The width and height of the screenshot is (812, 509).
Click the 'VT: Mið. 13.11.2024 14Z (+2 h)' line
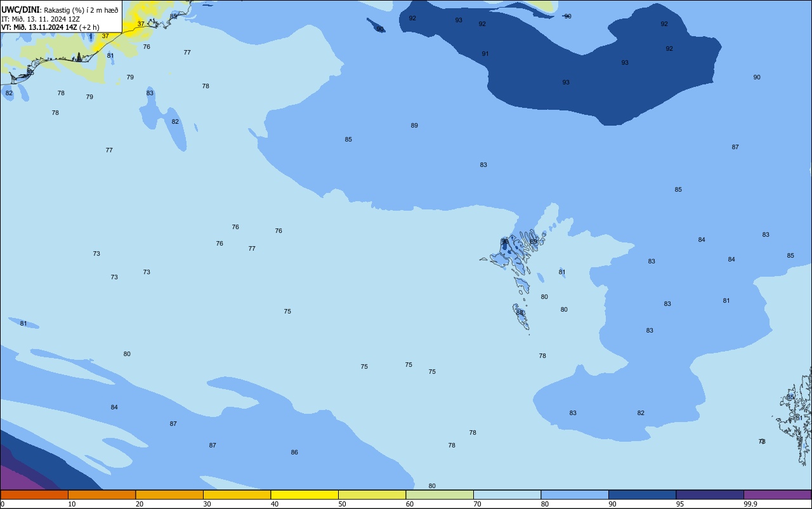(50, 27)
